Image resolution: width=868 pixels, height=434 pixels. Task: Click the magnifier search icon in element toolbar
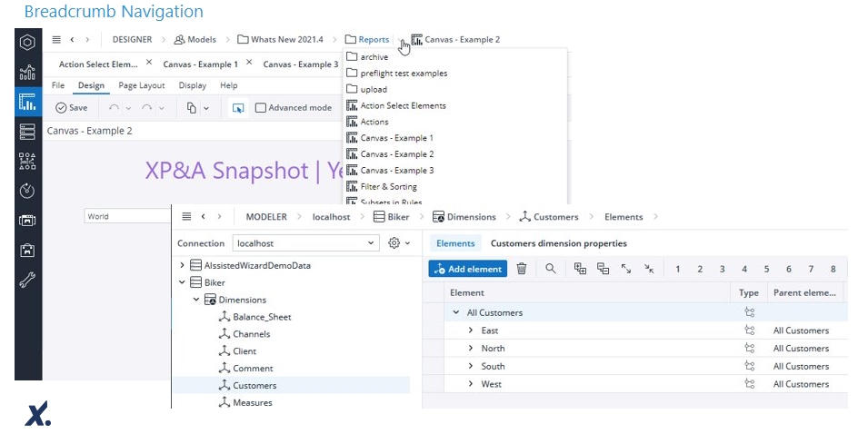pyautogui.click(x=551, y=269)
